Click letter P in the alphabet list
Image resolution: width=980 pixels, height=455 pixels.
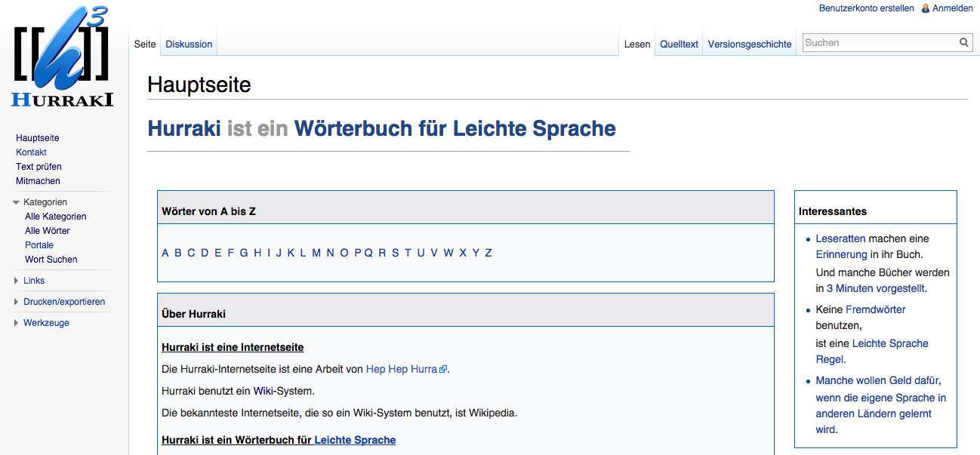pyautogui.click(x=358, y=253)
